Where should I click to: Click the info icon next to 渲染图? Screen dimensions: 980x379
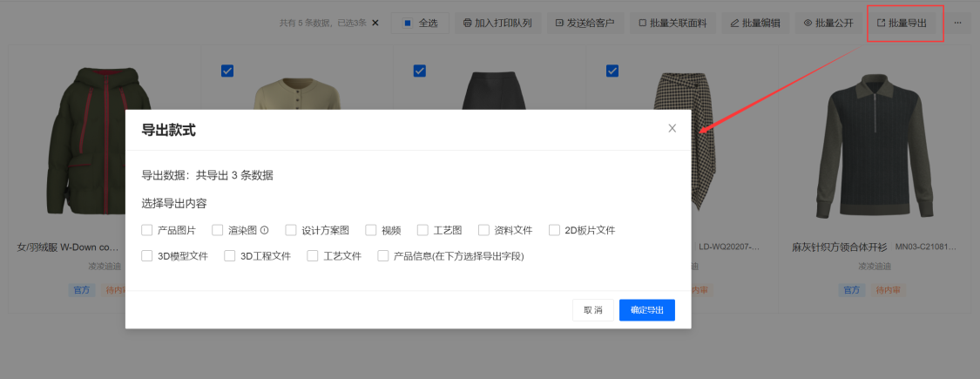point(264,231)
